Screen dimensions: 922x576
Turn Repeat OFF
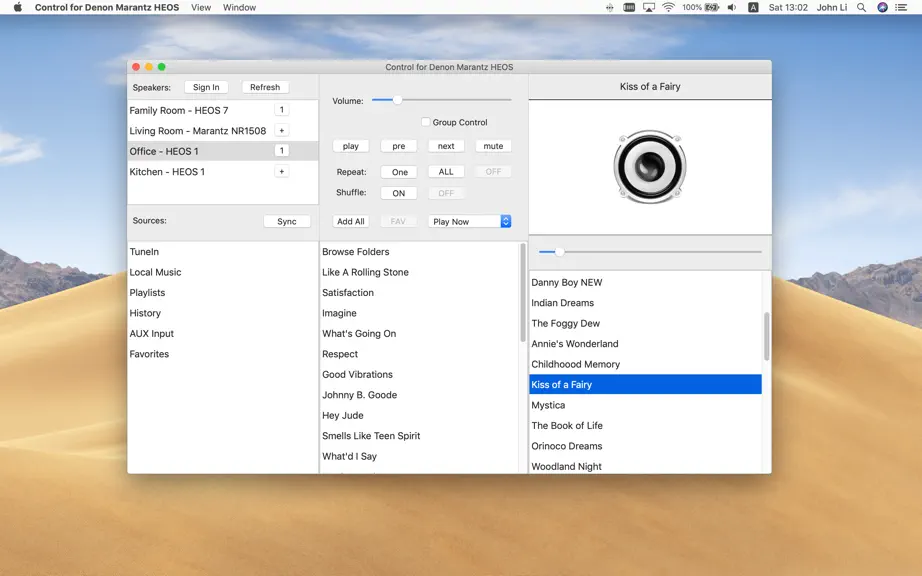click(x=493, y=172)
